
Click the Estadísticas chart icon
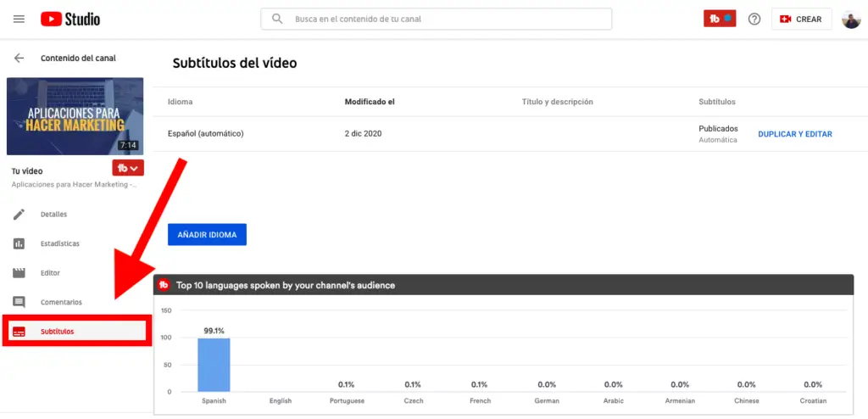click(x=19, y=244)
